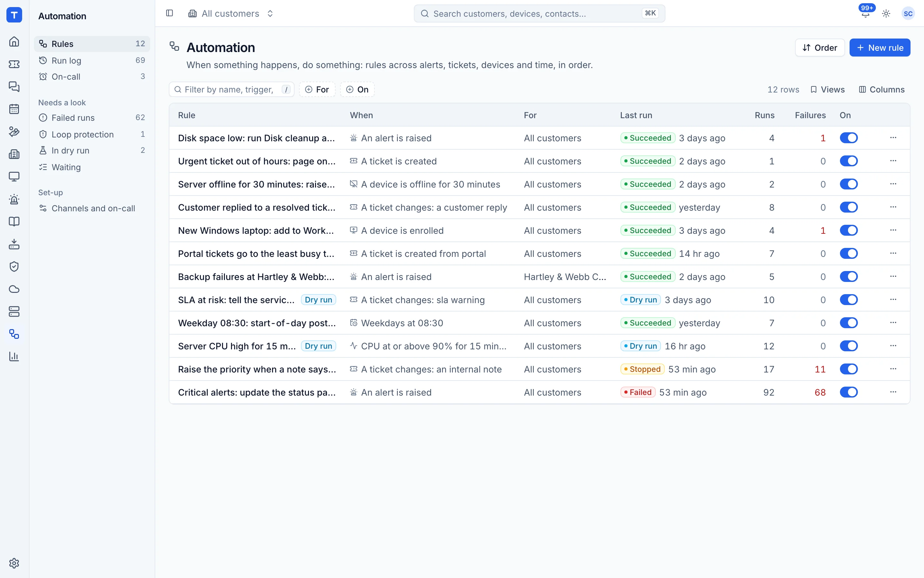Image resolution: width=924 pixels, height=578 pixels.
Task: Open the handshake icon in the left rail
Action: 14,132
